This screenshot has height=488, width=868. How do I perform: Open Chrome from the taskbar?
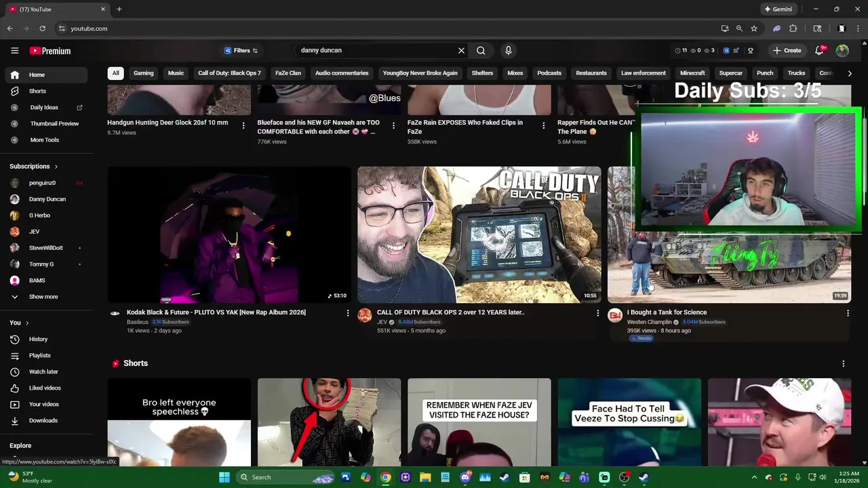tap(385, 477)
